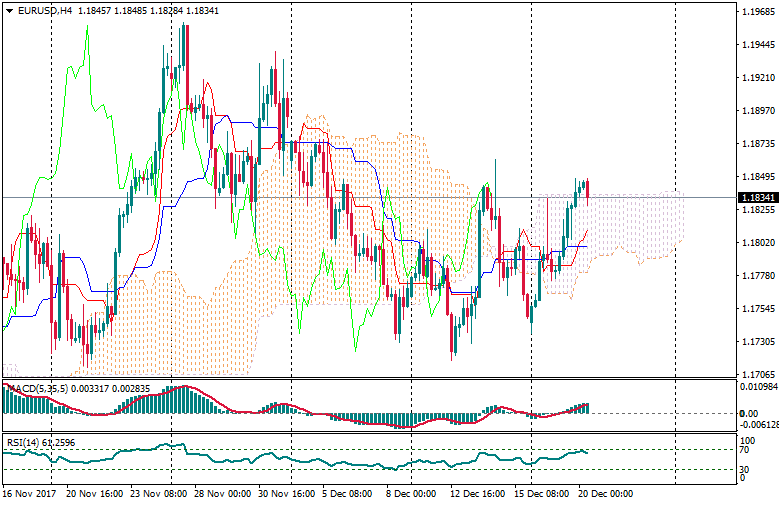The height and width of the screenshot is (505, 779).
Task: Click the 1.19685 price scale label
Action: pos(757,13)
